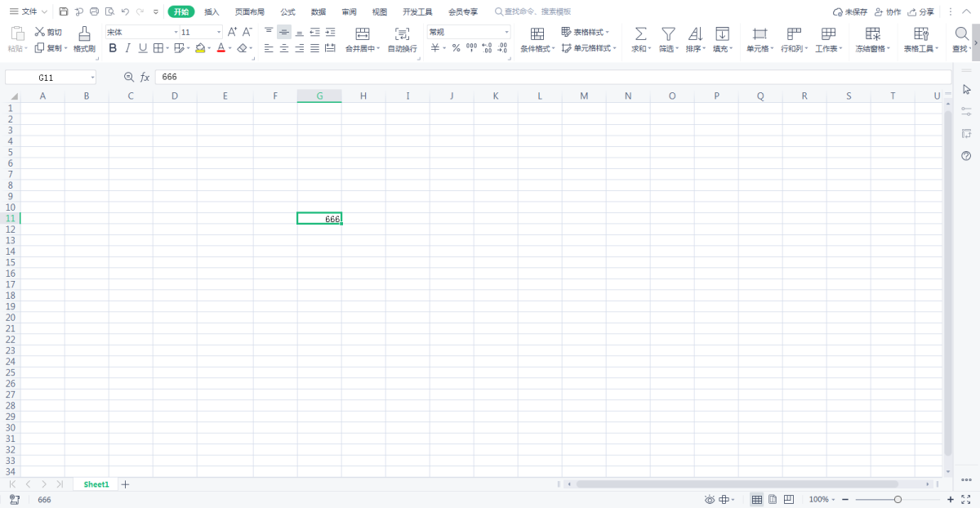Click the Find (查找) magnifier icon

[961, 33]
